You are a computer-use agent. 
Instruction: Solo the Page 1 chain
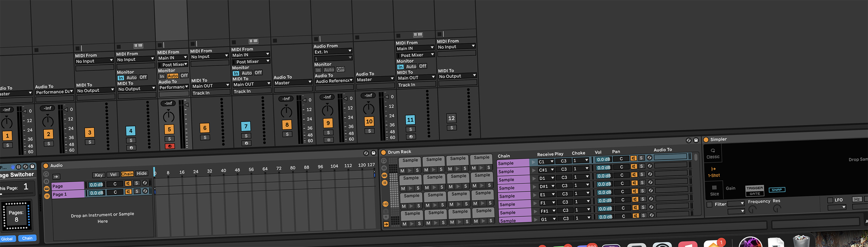137,191
